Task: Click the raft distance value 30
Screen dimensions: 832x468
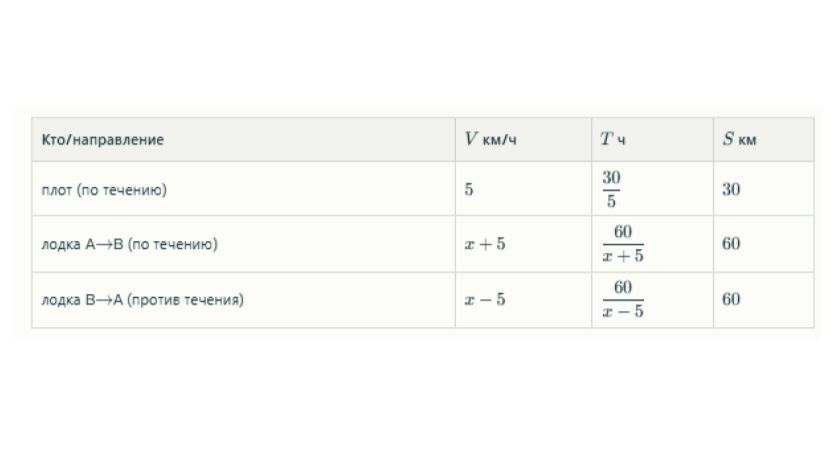Action: click(x=731, y=190)
